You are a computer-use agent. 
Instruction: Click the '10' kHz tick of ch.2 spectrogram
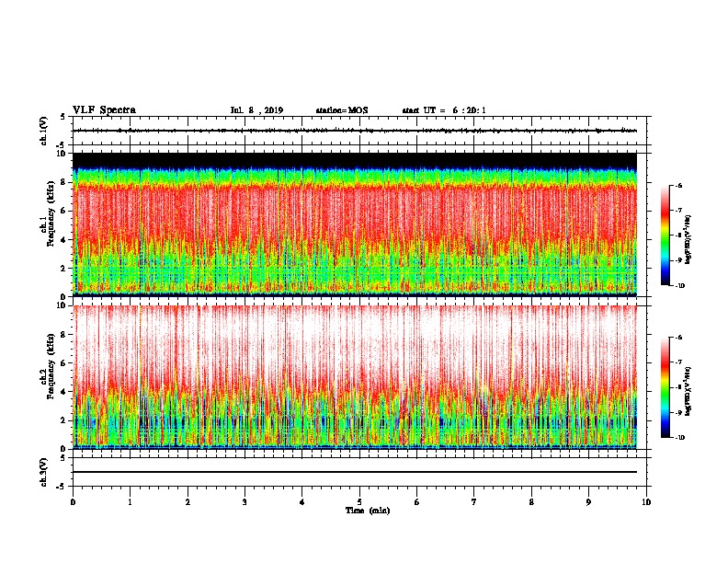pyautogui.click(x=62, y=305)
